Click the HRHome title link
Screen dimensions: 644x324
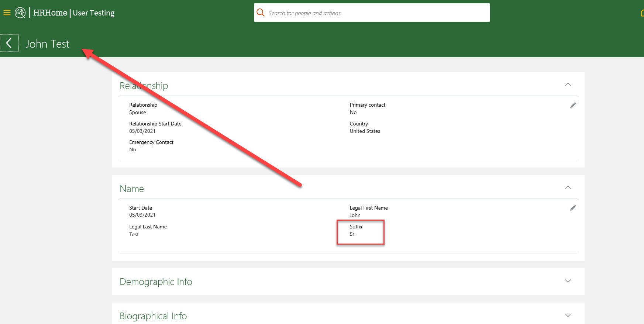click(50, 13)
